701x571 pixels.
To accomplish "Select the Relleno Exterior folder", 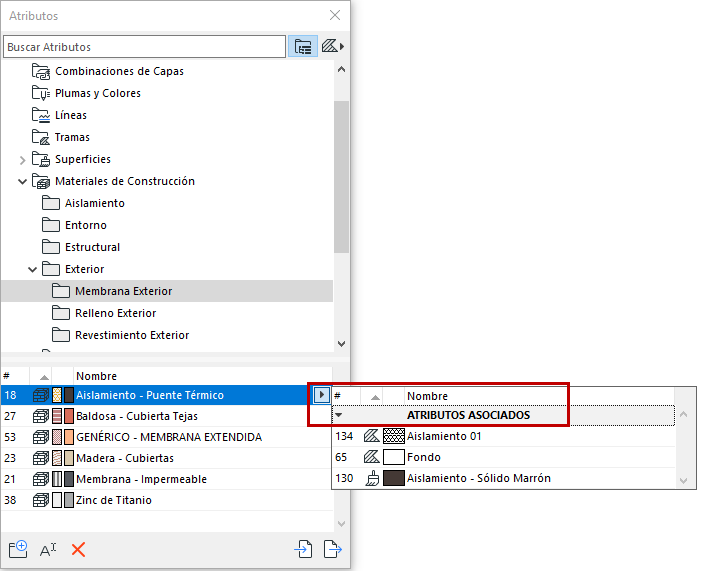I will (115, 313).
